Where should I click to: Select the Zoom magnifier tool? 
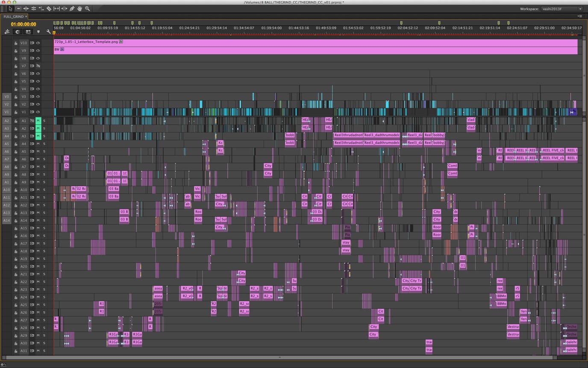point(87,9)
